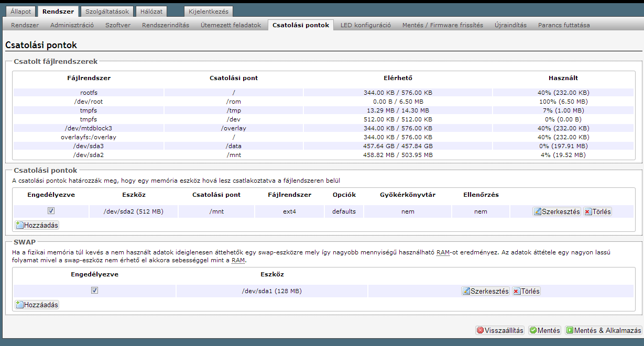Image resolution: width=644 pixels, height=346 pixels.
Task: Open LED konfiguráció sub-tab
Action: [x=366, y=25]
